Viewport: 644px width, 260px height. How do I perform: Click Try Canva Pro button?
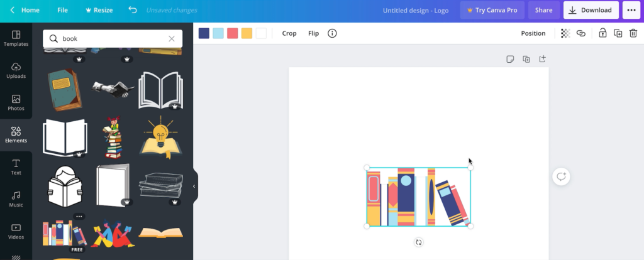[x=492, y=10]
